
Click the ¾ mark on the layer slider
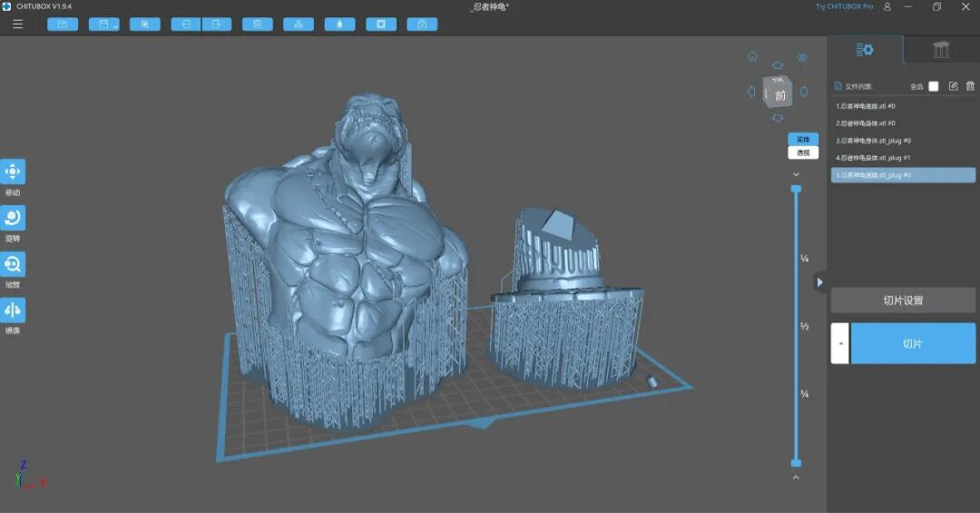(x=804, y=393)
